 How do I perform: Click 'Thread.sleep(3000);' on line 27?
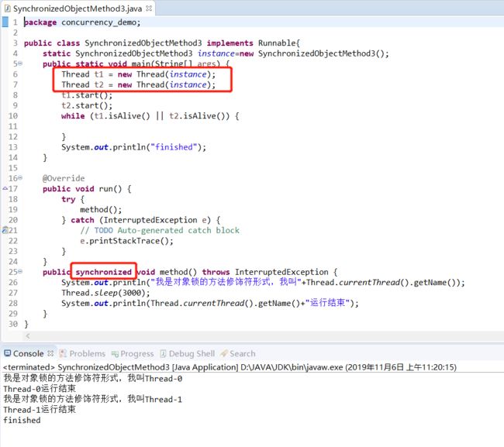point(105,293)
